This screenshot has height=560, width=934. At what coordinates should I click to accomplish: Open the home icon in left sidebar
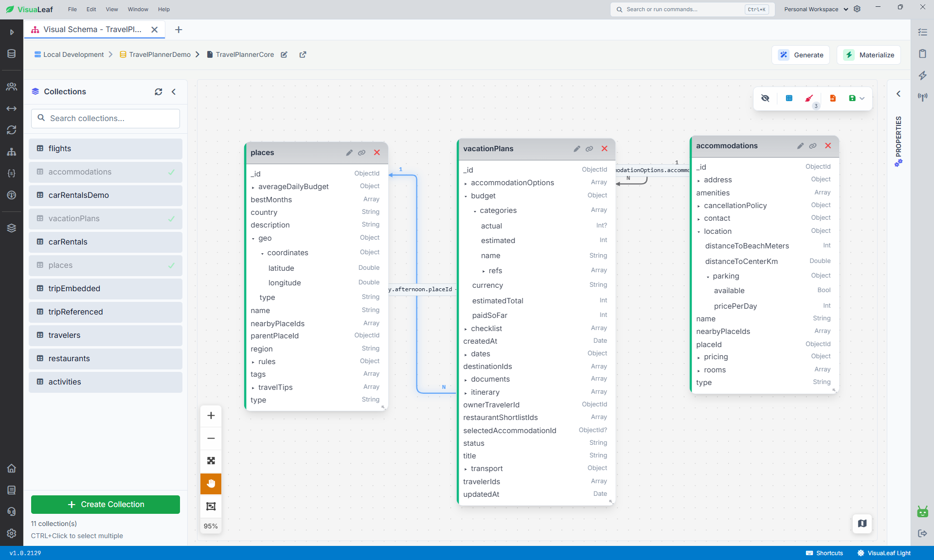[x=12, y=469]
